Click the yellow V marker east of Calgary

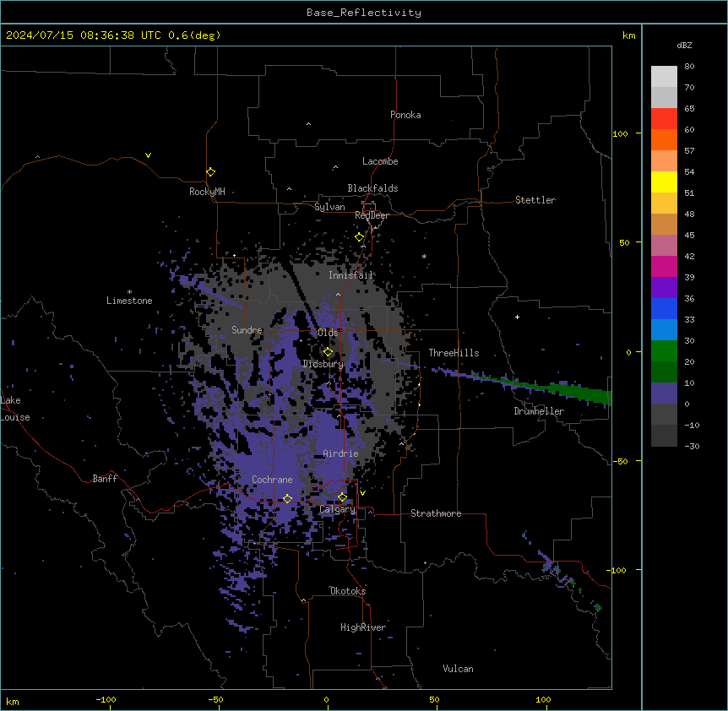362,493
